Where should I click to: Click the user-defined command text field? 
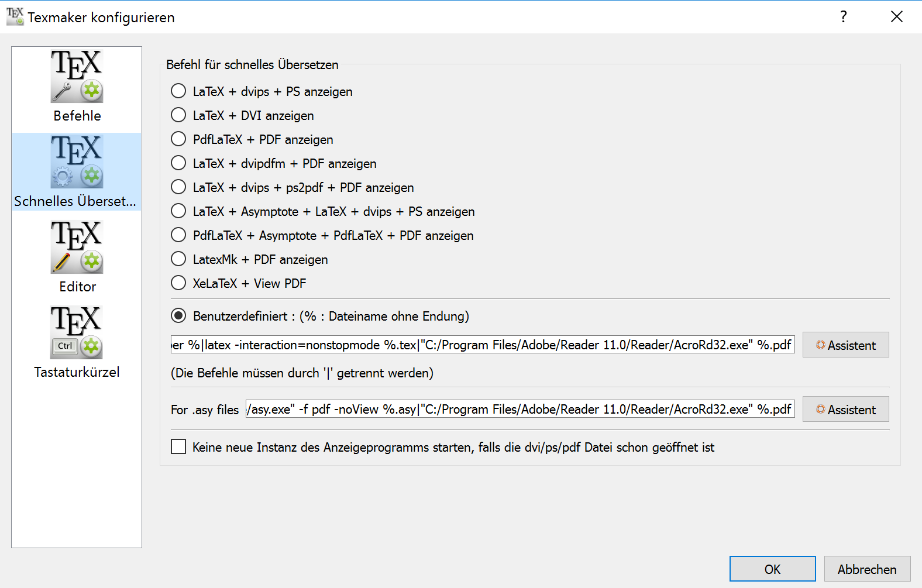[x=482, y=345]
